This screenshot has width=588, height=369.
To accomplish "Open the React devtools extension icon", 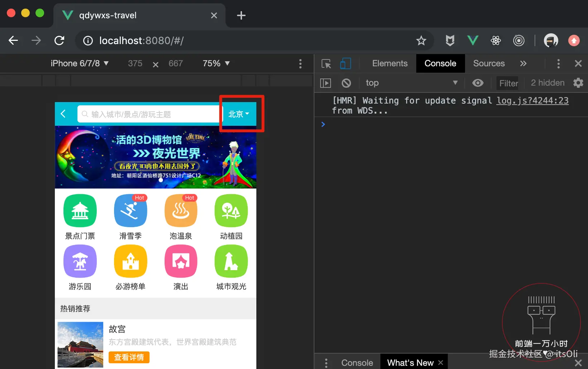I will coord(496,40).
